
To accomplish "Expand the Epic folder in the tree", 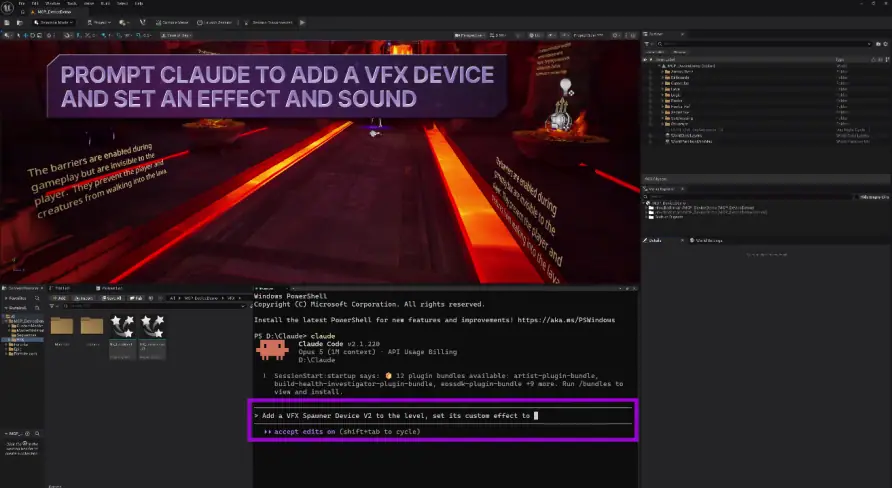I will tap(6, 349).
